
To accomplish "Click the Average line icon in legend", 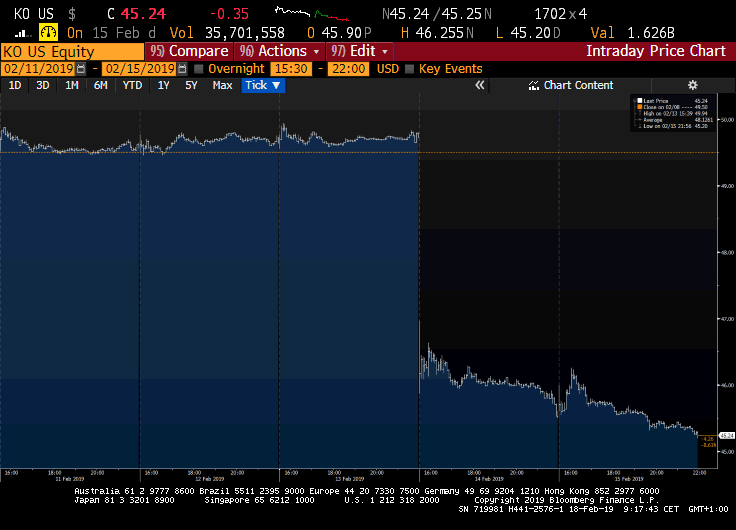I will tap(640, 120).
